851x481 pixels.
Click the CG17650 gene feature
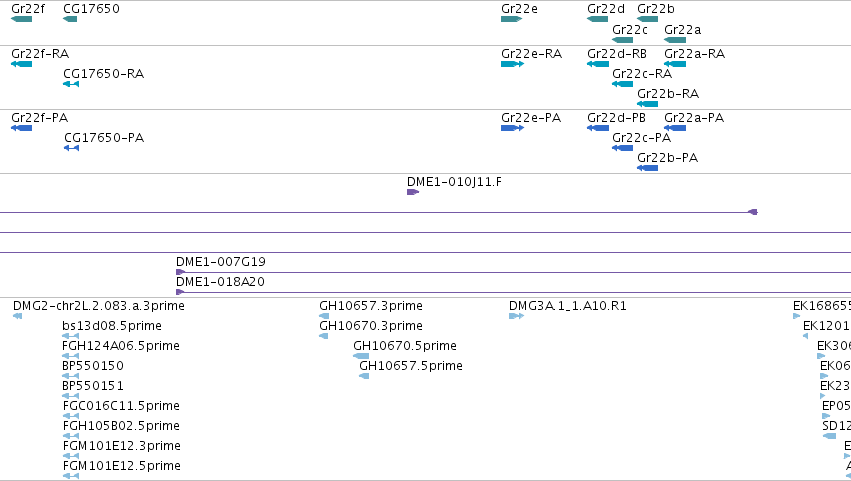[70, 19]
